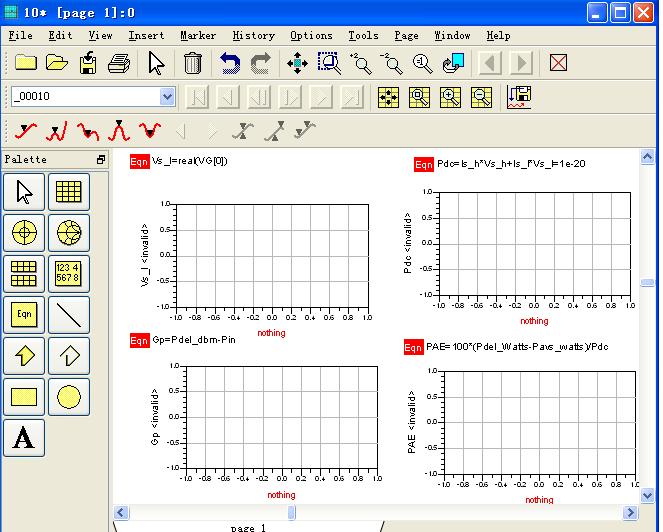663x532 pixels.
Task: Select the line drawing tool in the palette
Action: click(68, 315)
